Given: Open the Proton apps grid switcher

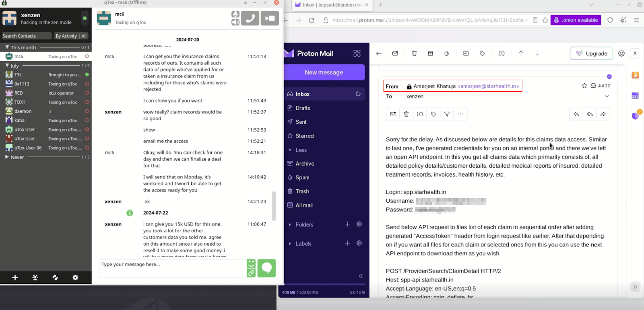Looking at the screenshot, I should (357, 53).
